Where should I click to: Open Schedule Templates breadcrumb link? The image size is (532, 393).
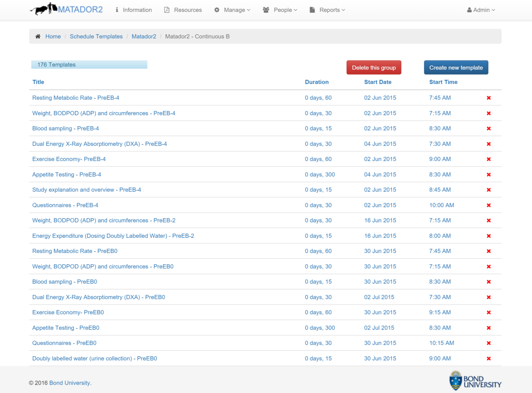pyautogui.click(x=96, y=36)
